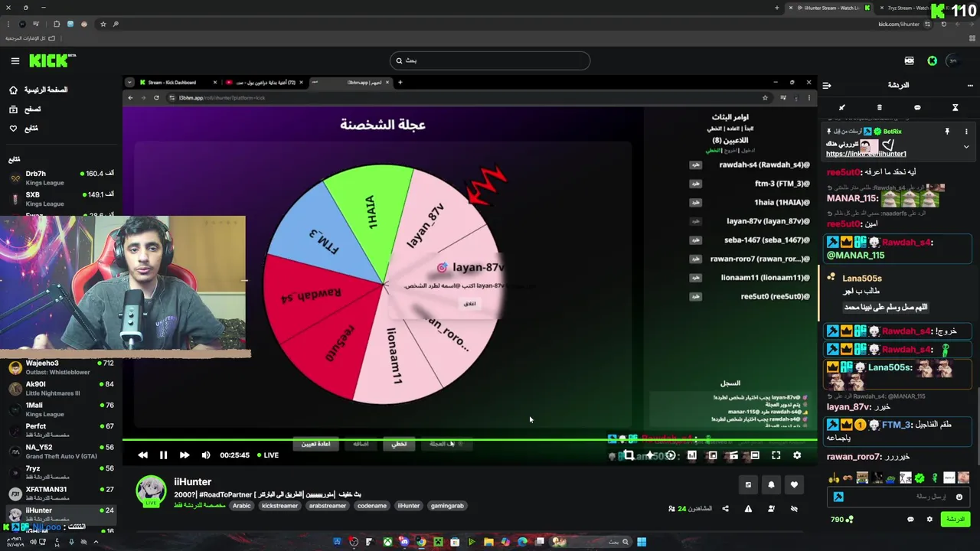Image resolution: width=980 pixels, height=551 pixels.
Task: Rewind the stream playback
Action: click(x=142, y=455)
